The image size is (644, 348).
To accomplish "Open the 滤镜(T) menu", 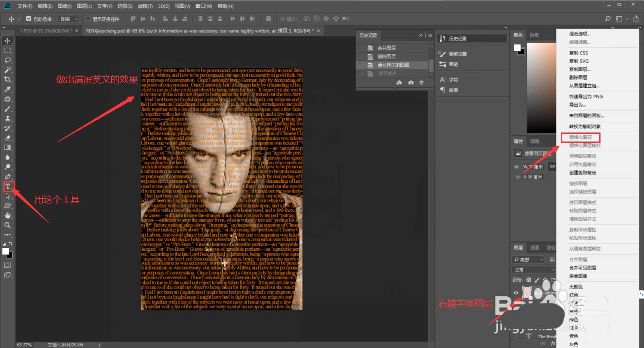I will [x=145, y=6].
